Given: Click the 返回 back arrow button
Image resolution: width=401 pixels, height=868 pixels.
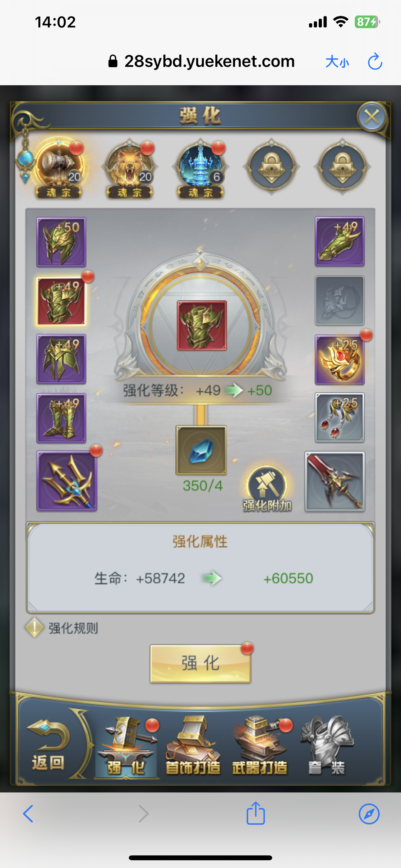Looking at the screenshot, I should point(48,745).
